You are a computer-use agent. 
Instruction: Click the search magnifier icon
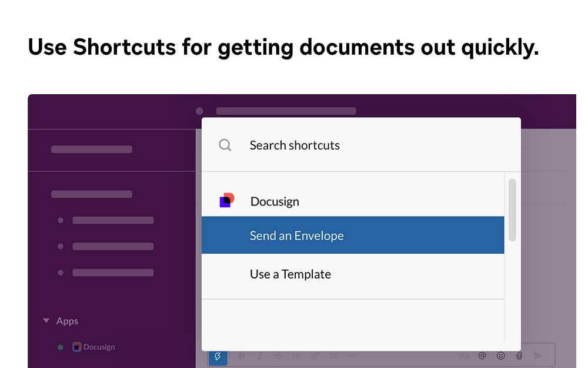225,145
